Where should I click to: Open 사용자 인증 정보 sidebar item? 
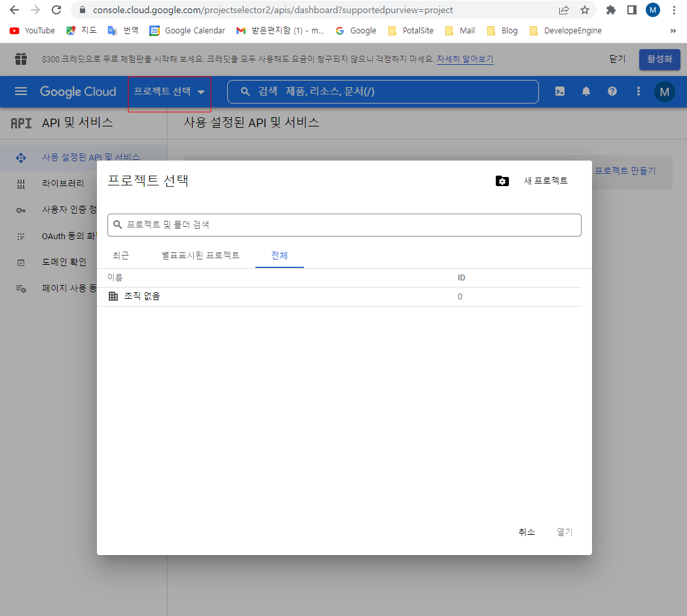tap(69, 210)
